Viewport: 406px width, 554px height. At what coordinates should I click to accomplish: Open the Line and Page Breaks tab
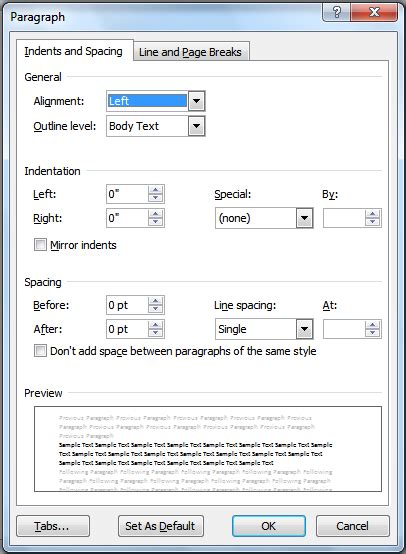pyautogui.click(x=191, y=52)
